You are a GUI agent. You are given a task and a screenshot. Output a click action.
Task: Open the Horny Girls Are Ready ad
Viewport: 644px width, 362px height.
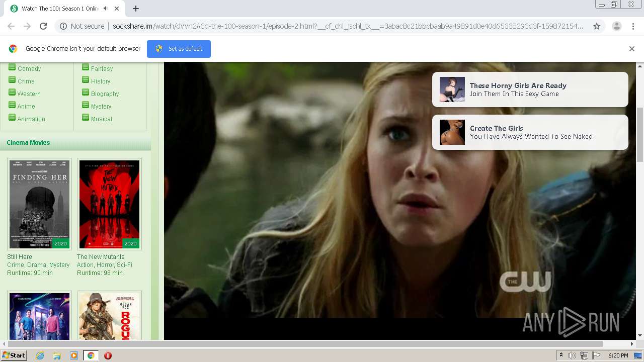(x=530, y=89)
